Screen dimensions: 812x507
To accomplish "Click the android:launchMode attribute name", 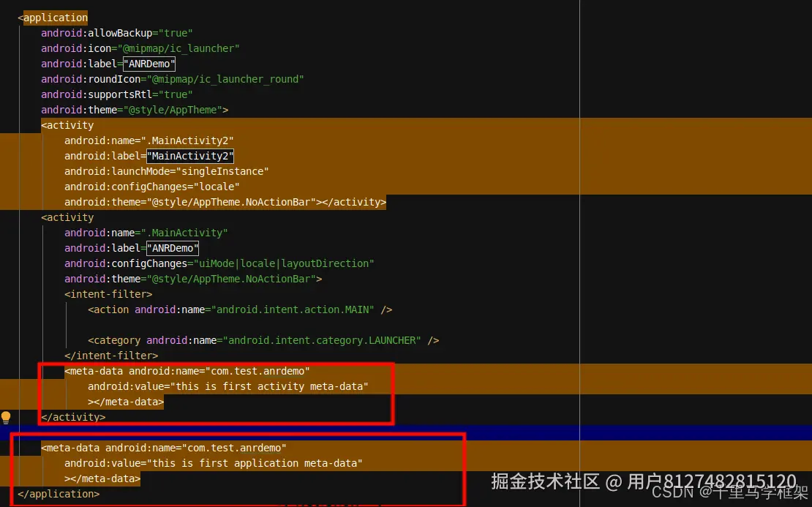I will 117,171.
